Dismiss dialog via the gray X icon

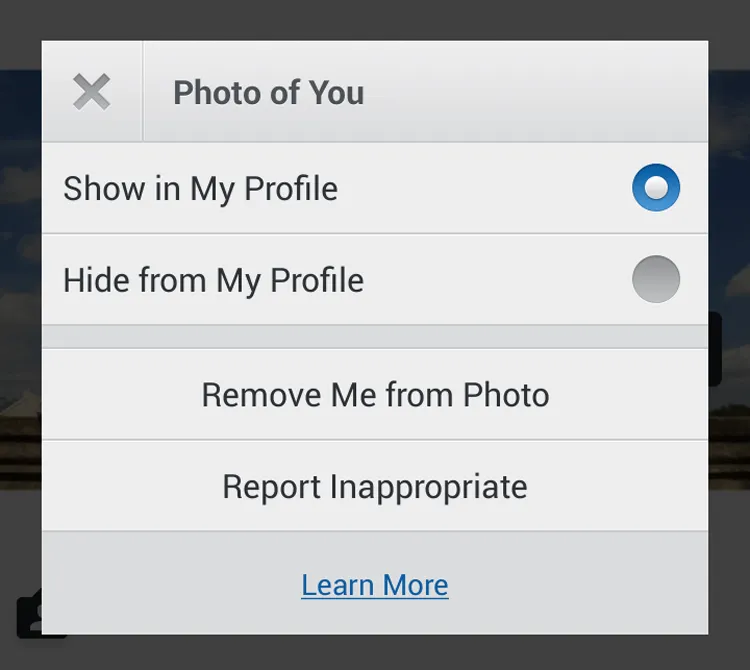tap(92, 92)
